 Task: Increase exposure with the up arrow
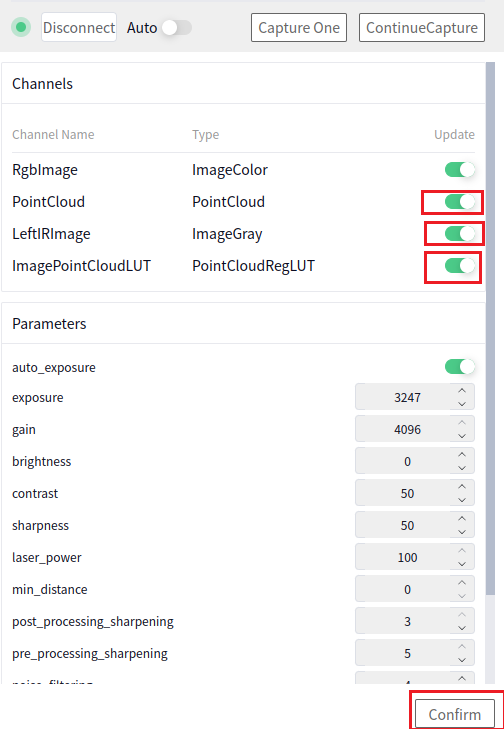(462, 391)
